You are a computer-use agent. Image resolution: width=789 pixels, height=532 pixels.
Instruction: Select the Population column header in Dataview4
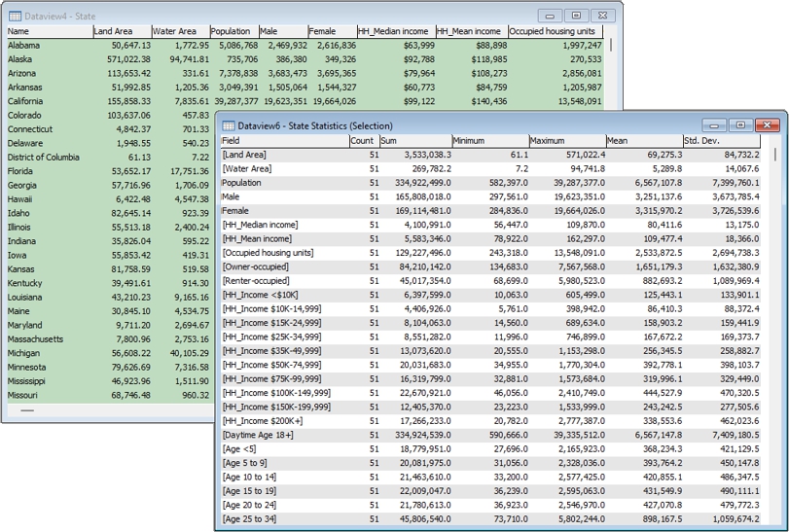click(234, 31)
